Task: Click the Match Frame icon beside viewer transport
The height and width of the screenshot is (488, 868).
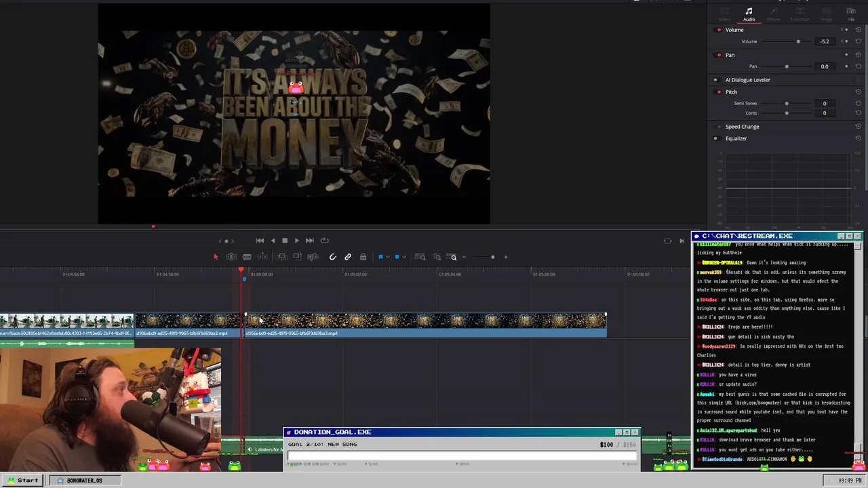Action: tap(668, 241)
